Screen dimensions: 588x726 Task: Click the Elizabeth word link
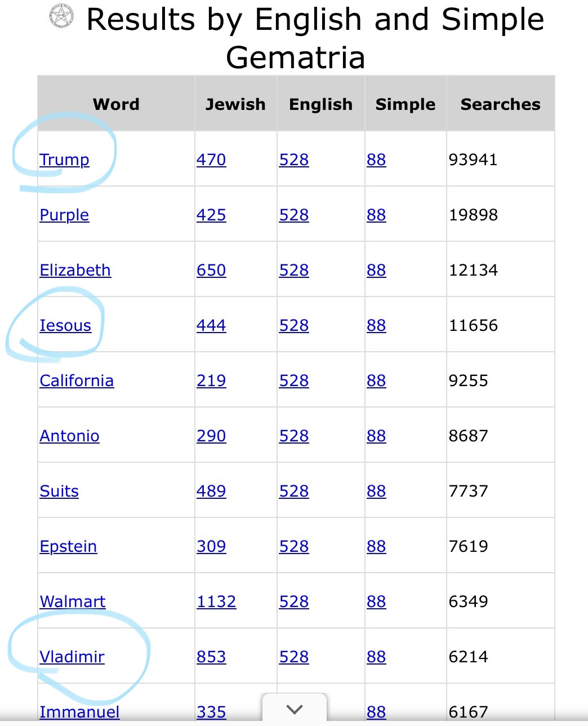[75, 270]
